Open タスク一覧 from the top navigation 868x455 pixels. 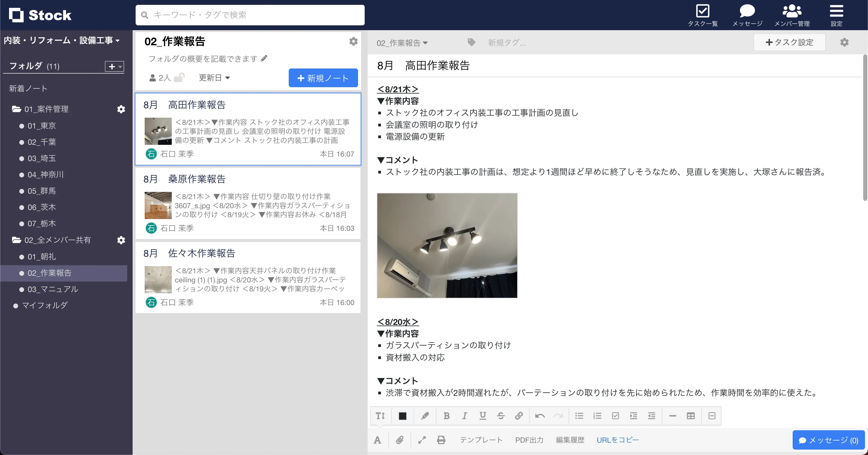coord(703,15)
